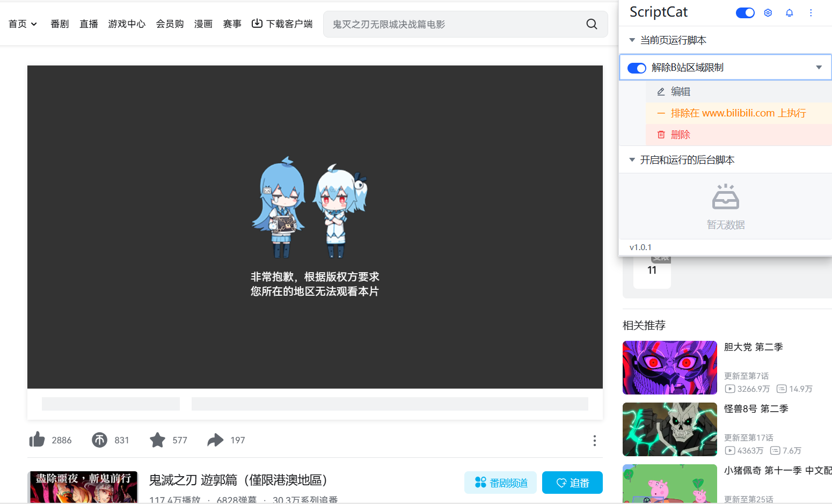Image resolution: width=832 pixels, height=504 pixels.
Task: Toggle the 解除B站区域限制 script switch
Action: (637, 68)
